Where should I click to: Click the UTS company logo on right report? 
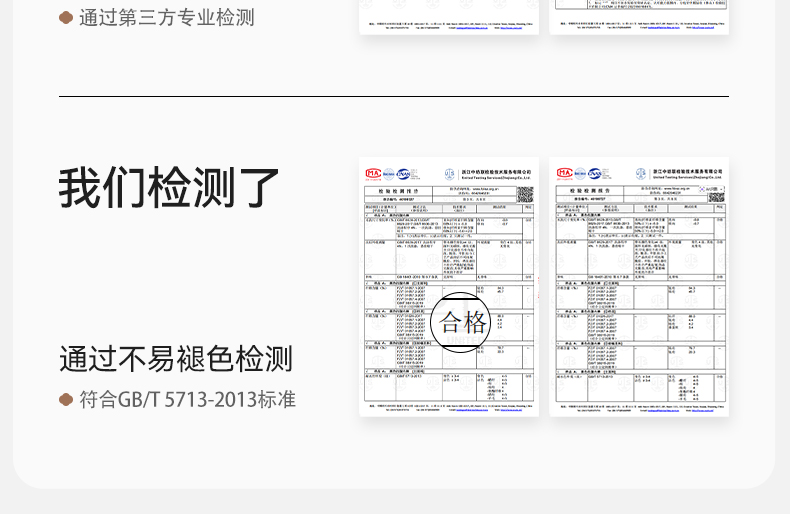coord(643,172)
